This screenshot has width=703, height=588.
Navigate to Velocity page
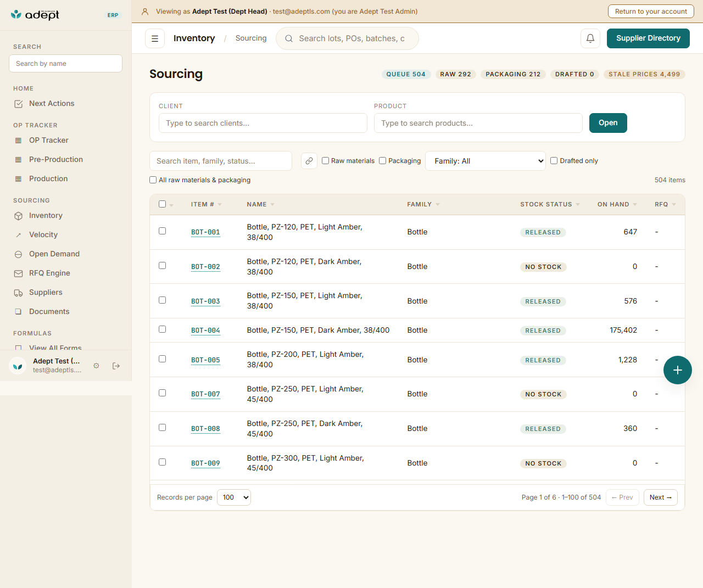coord(43,235)
